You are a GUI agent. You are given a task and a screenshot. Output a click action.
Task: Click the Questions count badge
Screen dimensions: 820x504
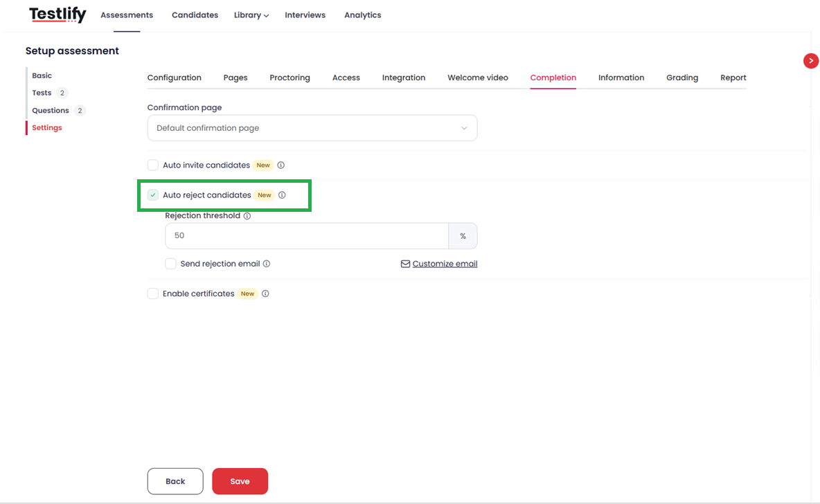pyautogui.click(x=80, y=110)
